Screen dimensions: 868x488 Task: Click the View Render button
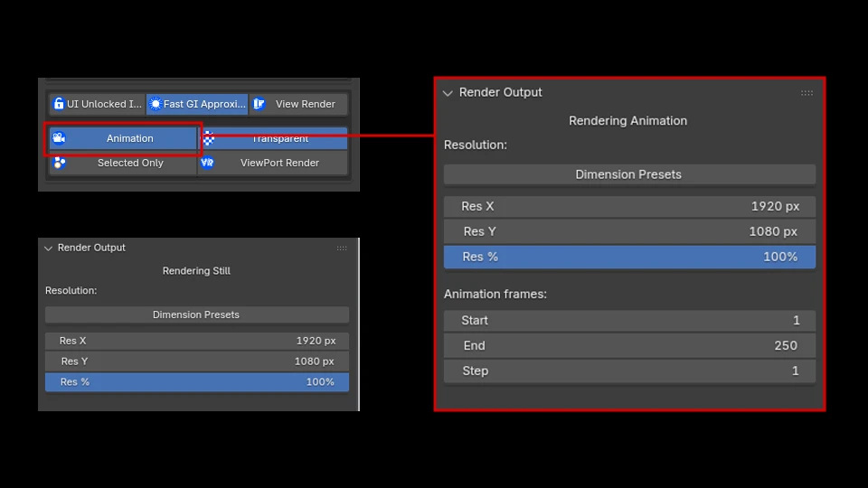point(298,104)
